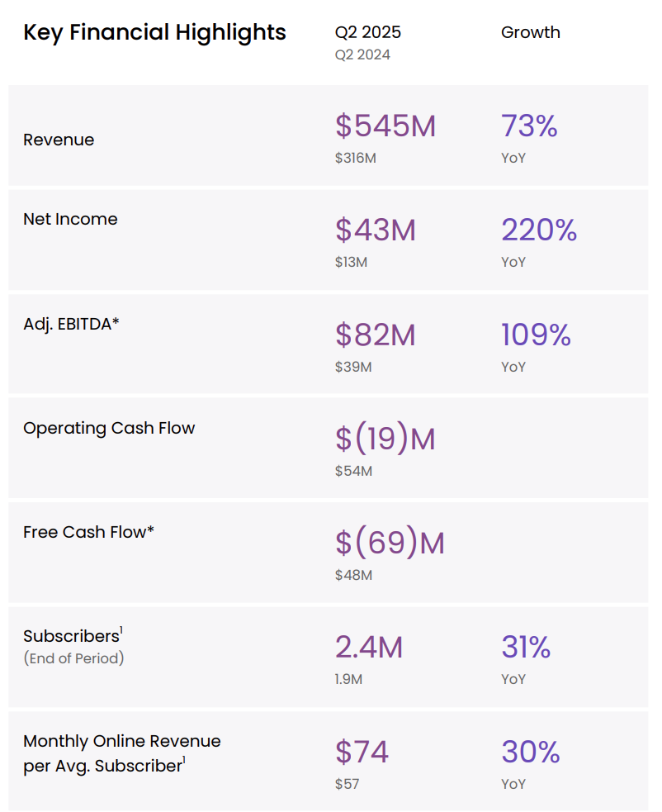662x812 pixels.
Task: Select the $82M adjusted EBITDA value
Action: pyautogui.click(x=376, y=335)
